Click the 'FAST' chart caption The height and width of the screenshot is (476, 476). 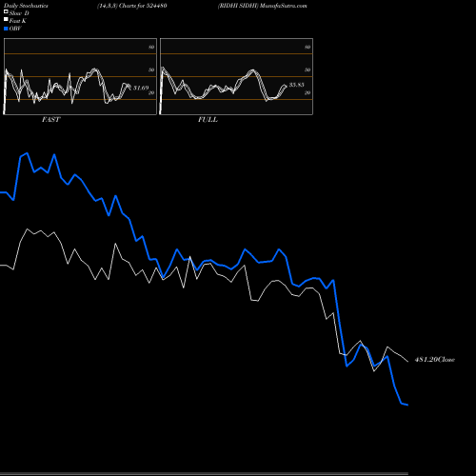[50, 120]
